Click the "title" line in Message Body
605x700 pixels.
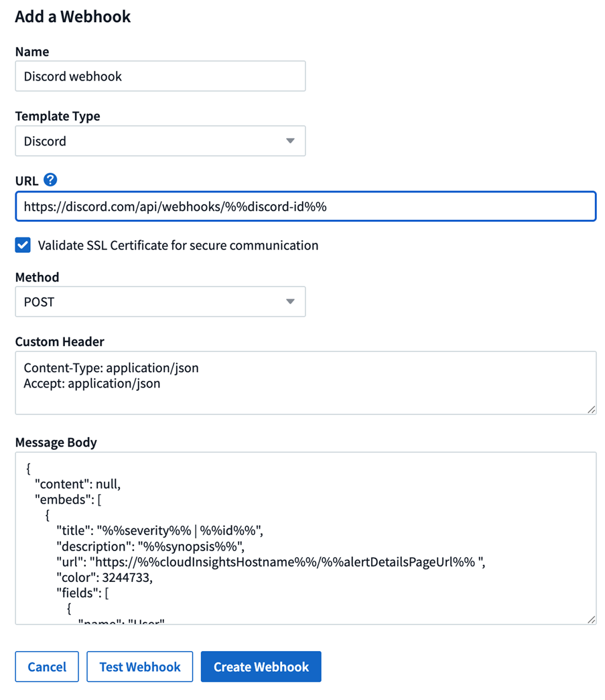159,530
